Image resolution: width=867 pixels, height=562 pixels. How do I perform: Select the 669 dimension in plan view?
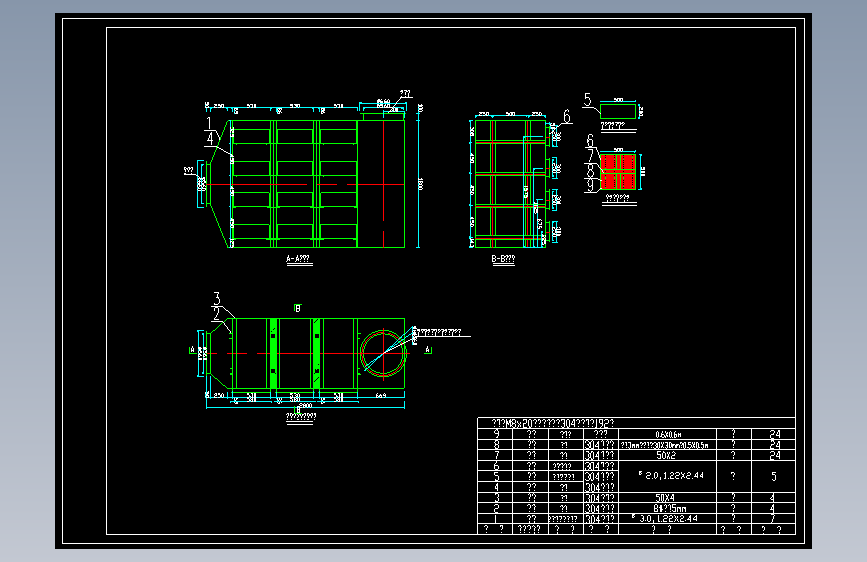(381, 395)
